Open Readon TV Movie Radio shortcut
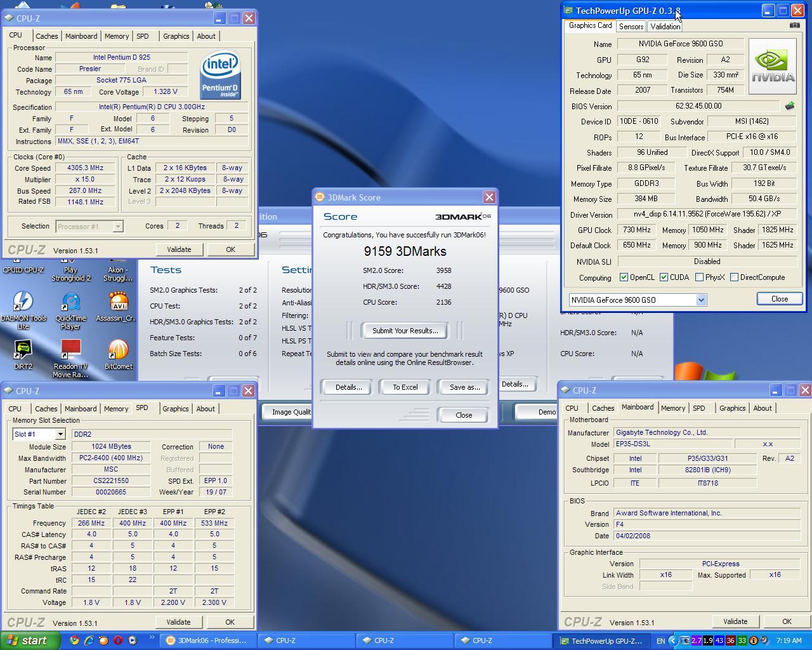812x650 pixels. (70, 359)
